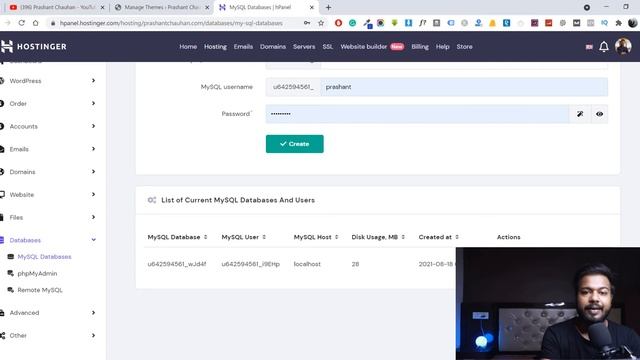
Task: Sort by MySQL Host column
Action: point(316,237)
